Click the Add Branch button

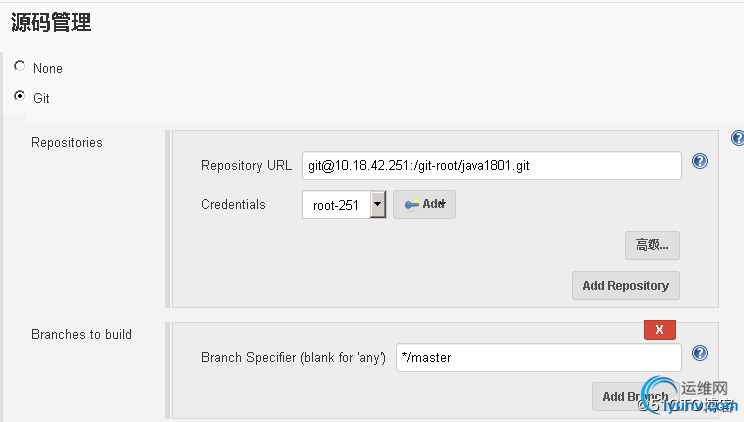(635, 396)
